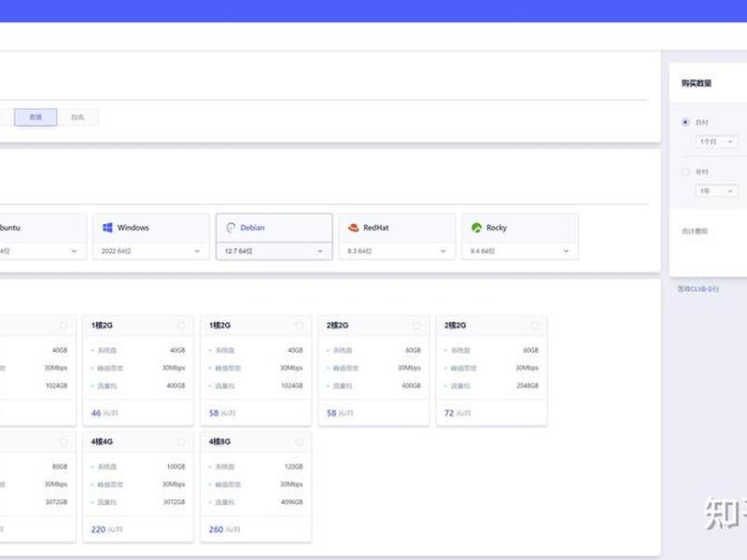This screenshot has width=747, height=560.
Task: Select the radio on the cut-off 40GB plan card
Action: pyautogui.click(x=63, y=326)
